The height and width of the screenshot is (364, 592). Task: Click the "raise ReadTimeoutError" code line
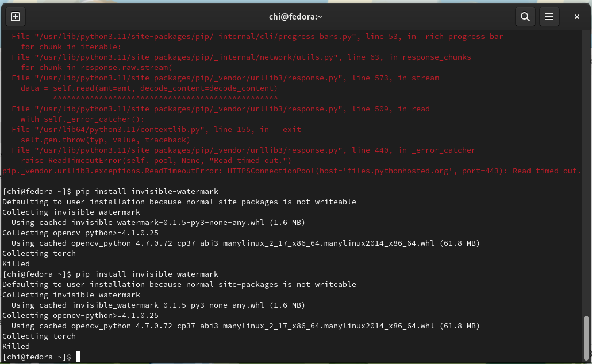point(156,161)
